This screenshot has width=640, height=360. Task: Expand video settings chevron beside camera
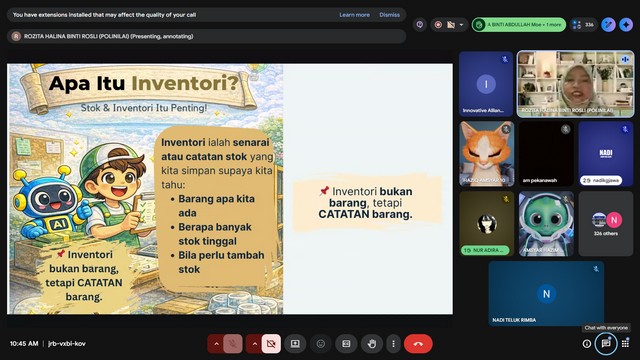click(x=254, y=344)
